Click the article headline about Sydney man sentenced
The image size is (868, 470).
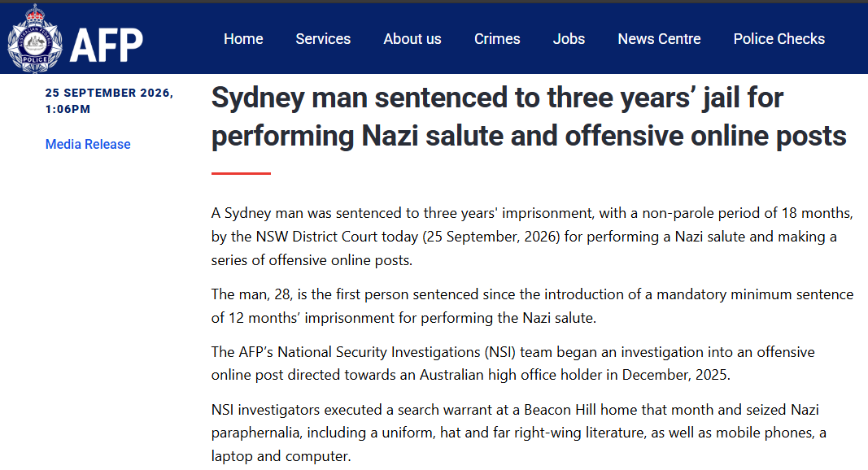tap(529, 117)
